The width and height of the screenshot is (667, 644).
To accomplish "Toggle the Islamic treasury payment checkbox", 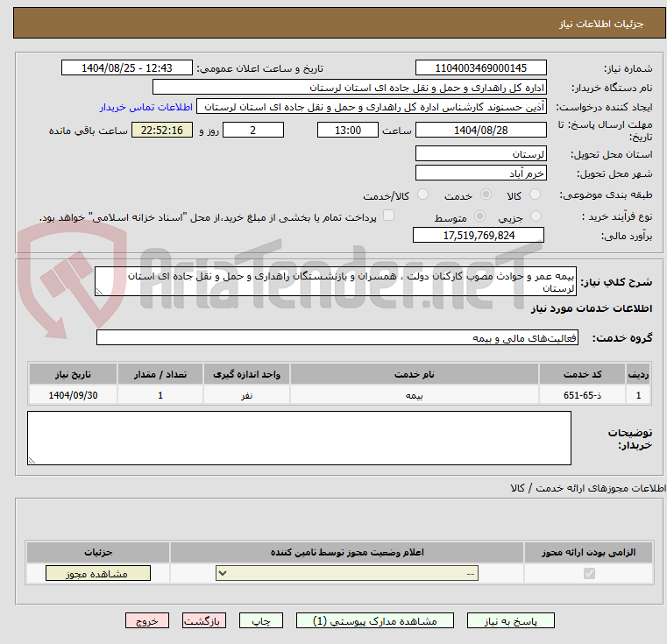I will (x=389, y=216).
